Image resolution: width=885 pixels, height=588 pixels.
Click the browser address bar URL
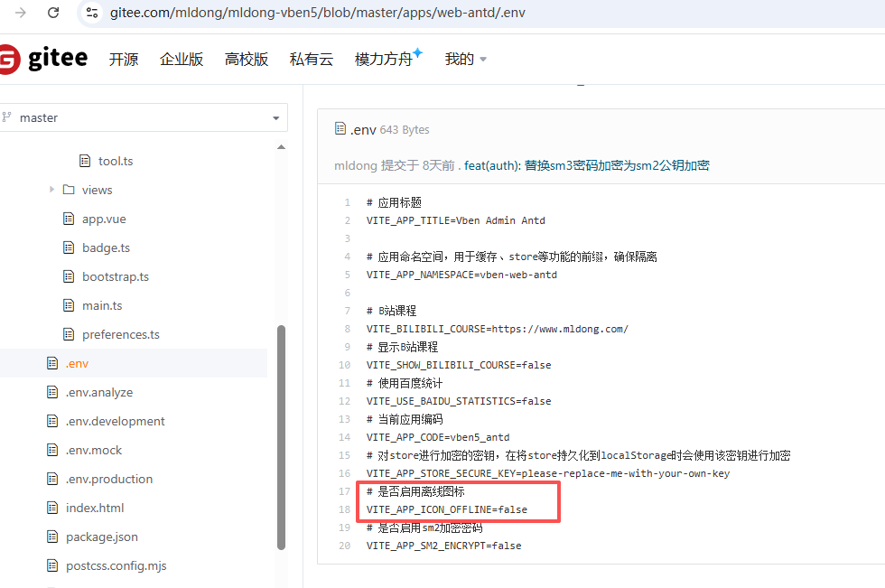click(316, 13)
